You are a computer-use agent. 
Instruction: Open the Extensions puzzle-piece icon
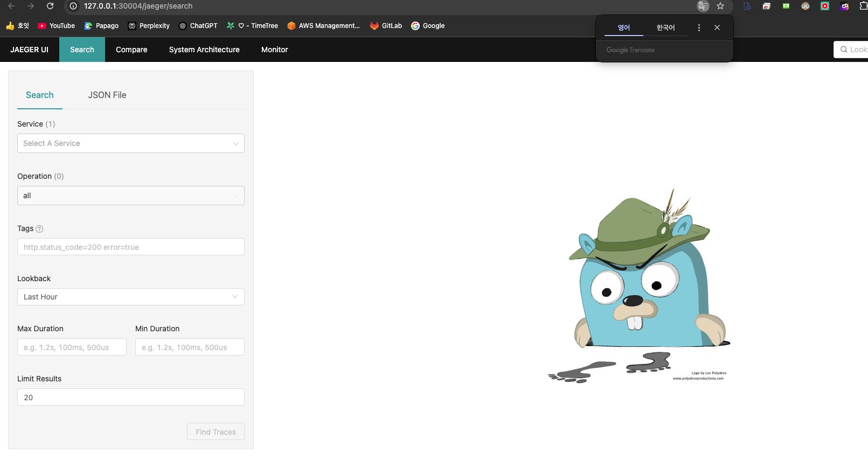(x=863, y=6)
